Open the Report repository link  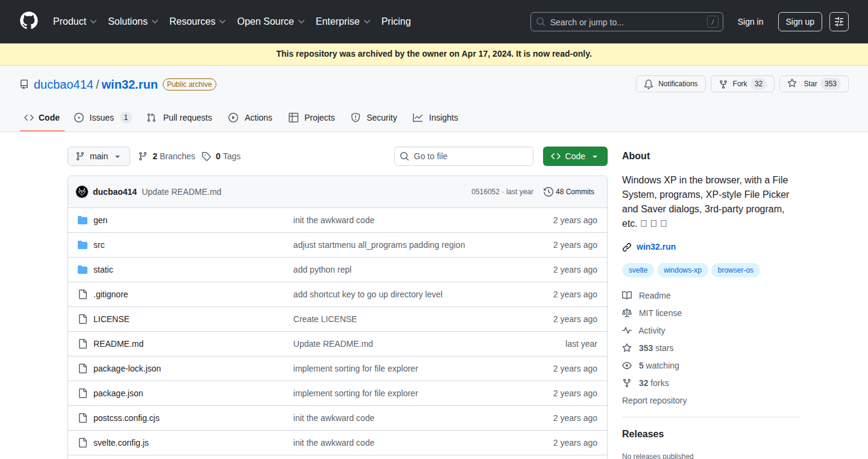click(x=654, y=400)
